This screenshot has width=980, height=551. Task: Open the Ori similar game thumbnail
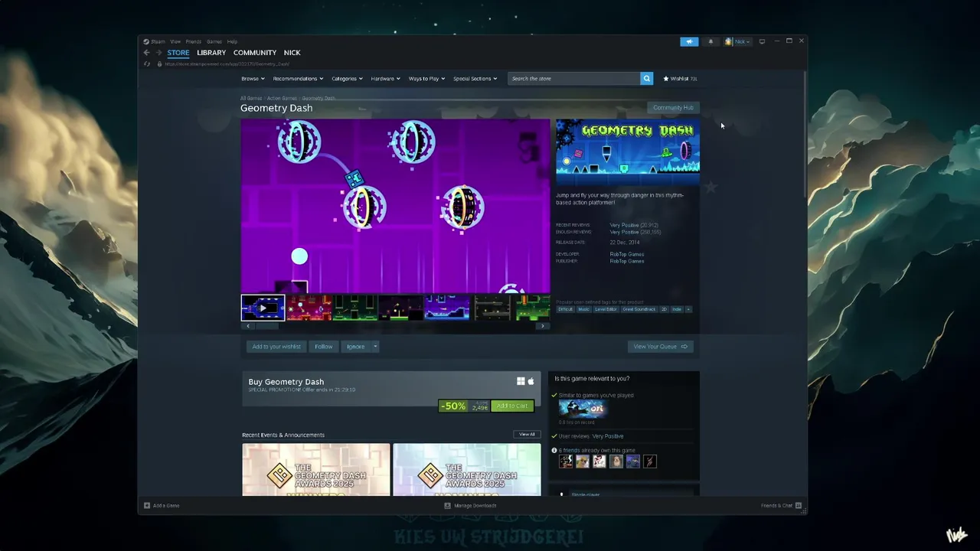tap(582, 409)
